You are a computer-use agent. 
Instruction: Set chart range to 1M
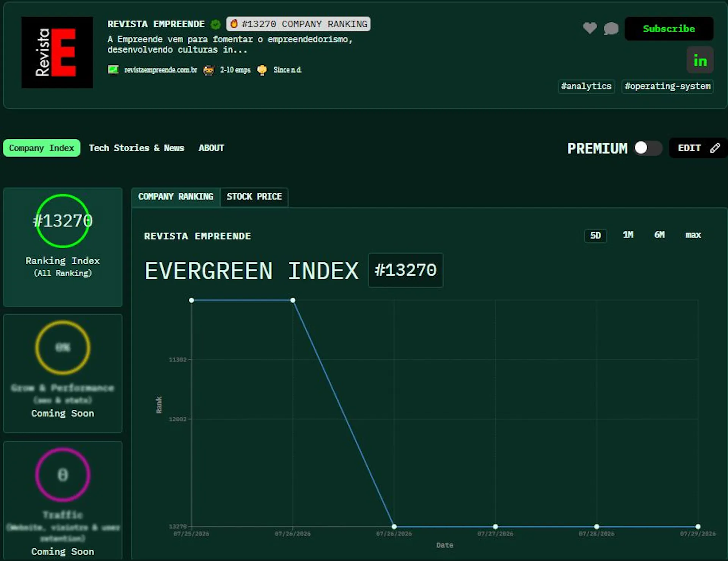[628, 235]
